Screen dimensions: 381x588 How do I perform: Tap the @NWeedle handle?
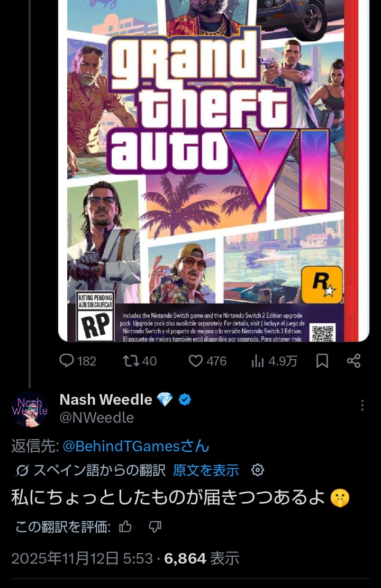click(96, 417)
